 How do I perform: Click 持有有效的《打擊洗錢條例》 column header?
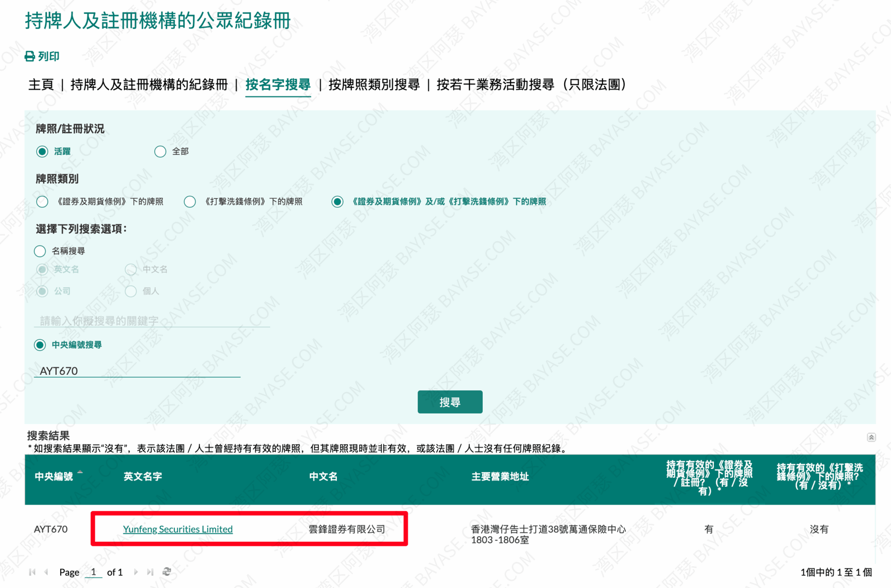(819, 477)
